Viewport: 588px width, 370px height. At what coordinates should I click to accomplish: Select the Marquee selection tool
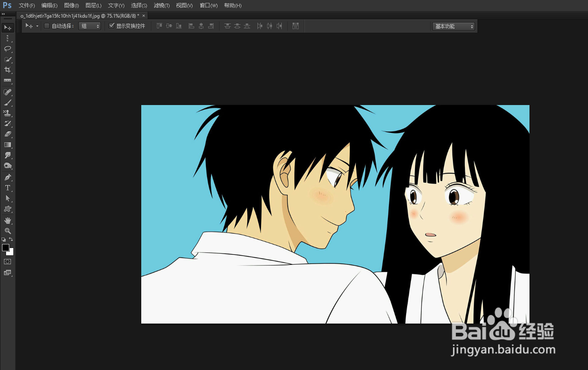8,38
